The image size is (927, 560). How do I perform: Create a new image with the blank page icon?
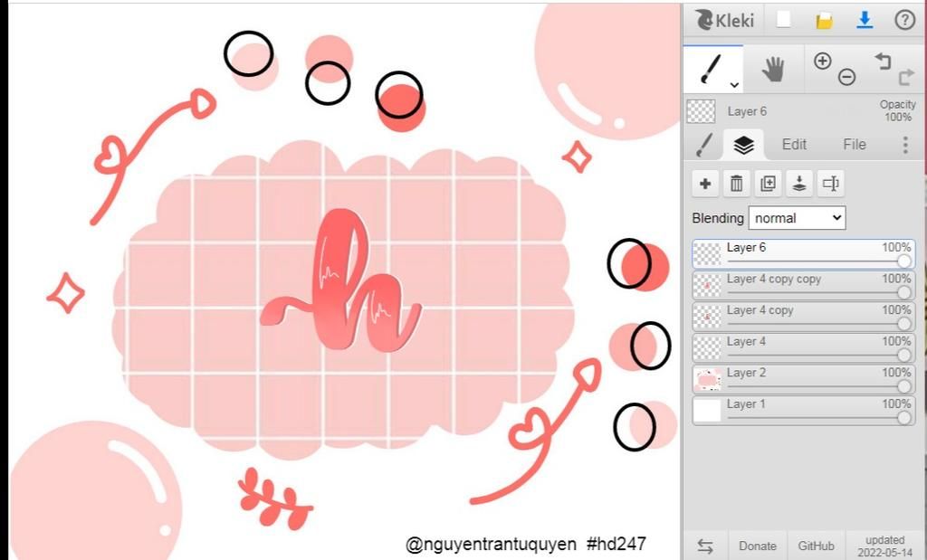click(783, 20)
